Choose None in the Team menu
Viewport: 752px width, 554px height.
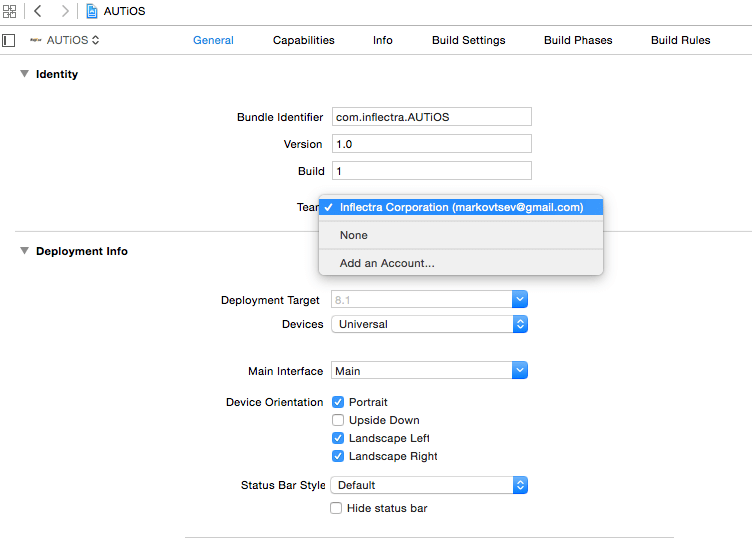(x=354, y=235)
